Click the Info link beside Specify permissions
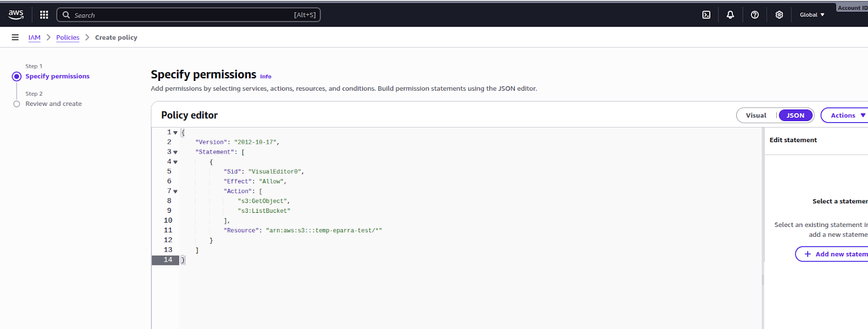The image size is (868, 329). pos(266,77)
